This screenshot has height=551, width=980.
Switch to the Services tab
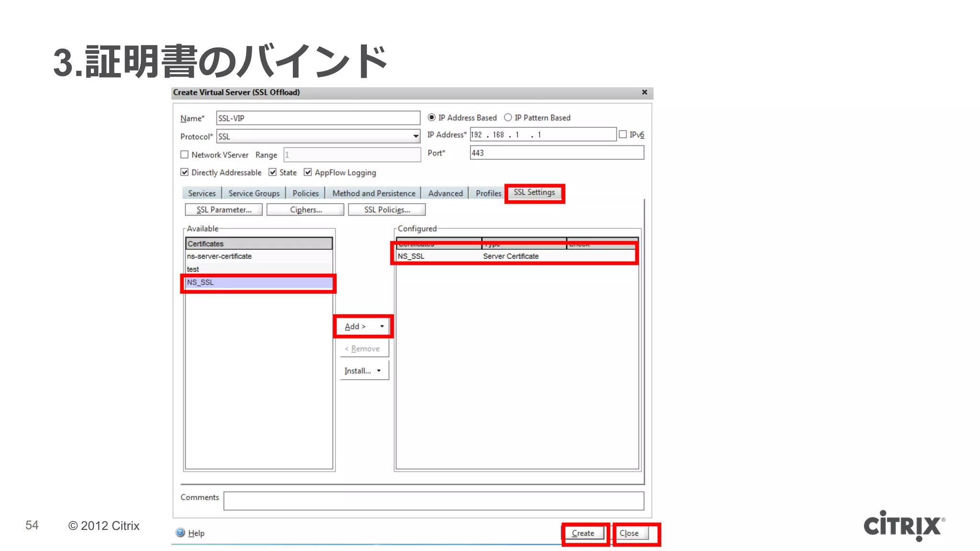(x=202, y=193)
